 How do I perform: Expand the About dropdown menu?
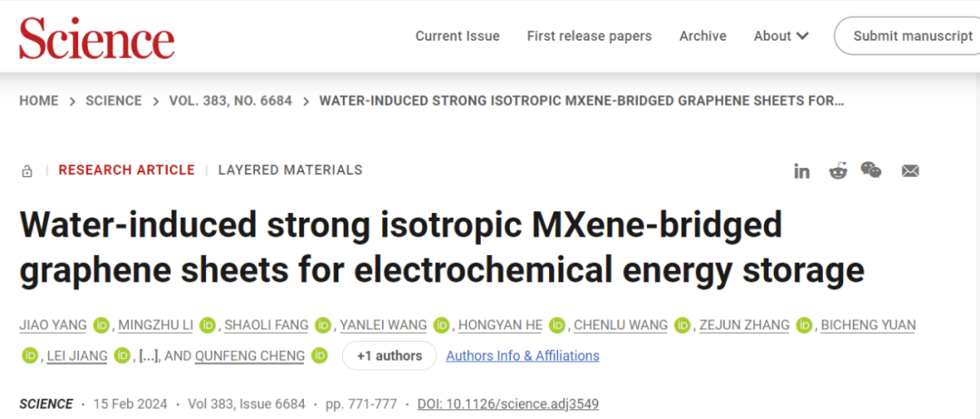point(781,36)
